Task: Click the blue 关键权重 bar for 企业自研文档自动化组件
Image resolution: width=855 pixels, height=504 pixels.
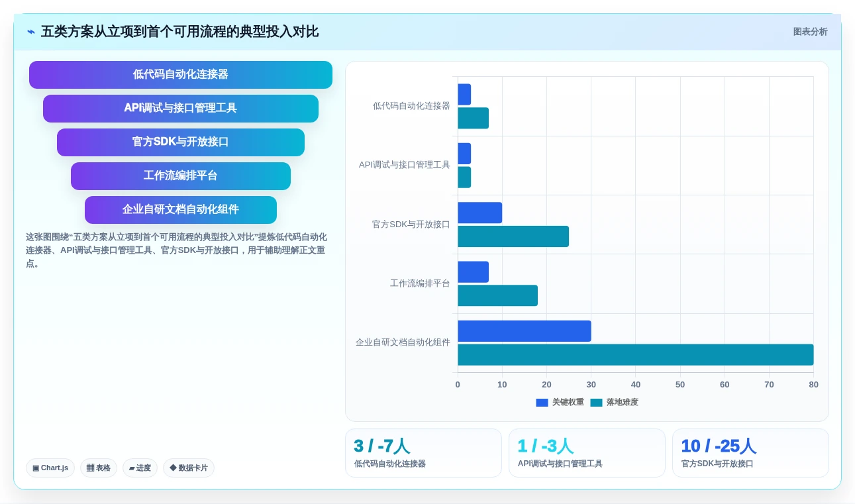Action: click(524, 331)
